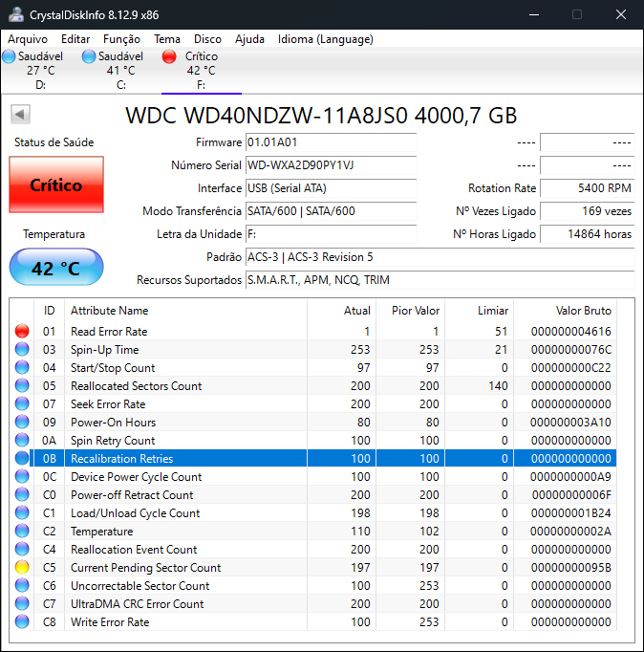Click the CrystalDiskInfo title bar app icon
The height and width of the screenshot is (652, 644).
[x=16, y=14]
